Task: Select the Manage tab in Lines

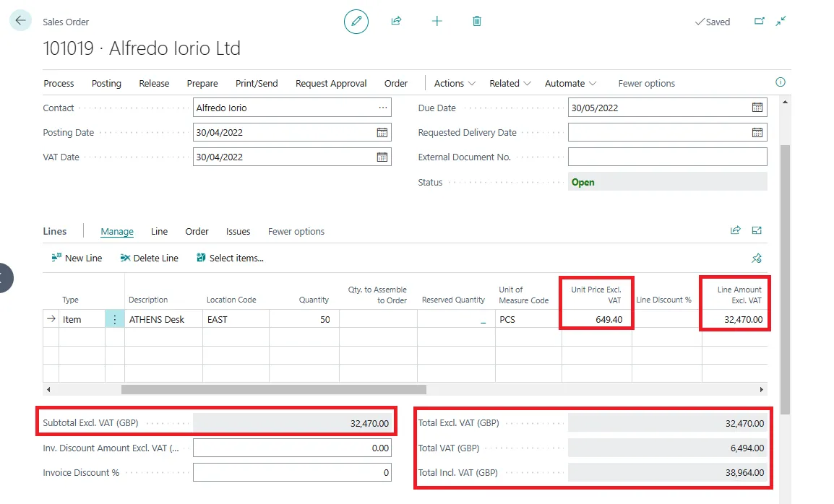Action: 117,231
